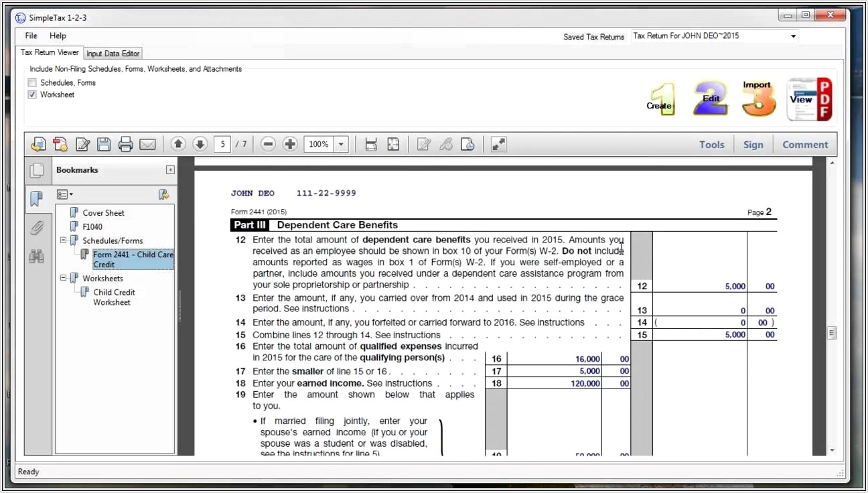868x493 pixels.
Task: Open the Attachments paperclip panel
Action: tap(36, 227)
